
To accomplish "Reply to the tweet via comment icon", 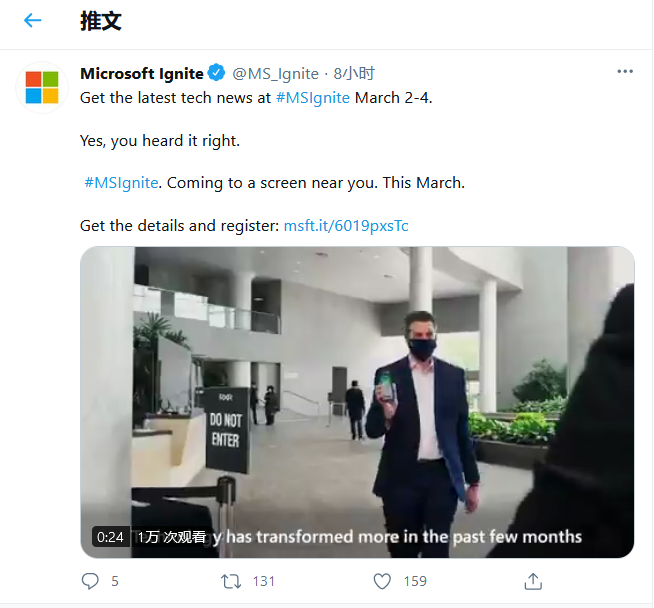I will pos(90,581).
